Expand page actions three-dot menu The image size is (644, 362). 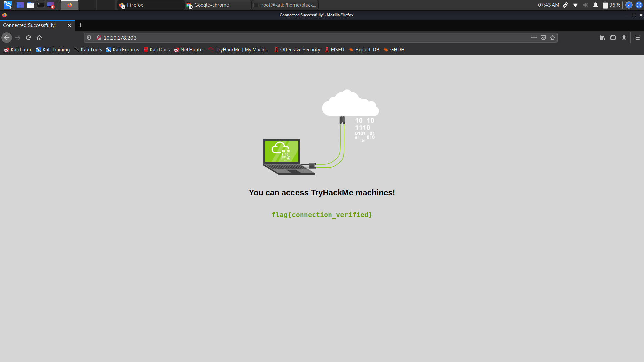pos(534,38)
